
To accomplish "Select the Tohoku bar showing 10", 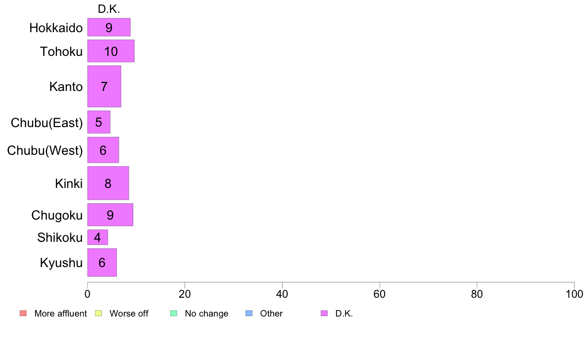I will (111, 51).
